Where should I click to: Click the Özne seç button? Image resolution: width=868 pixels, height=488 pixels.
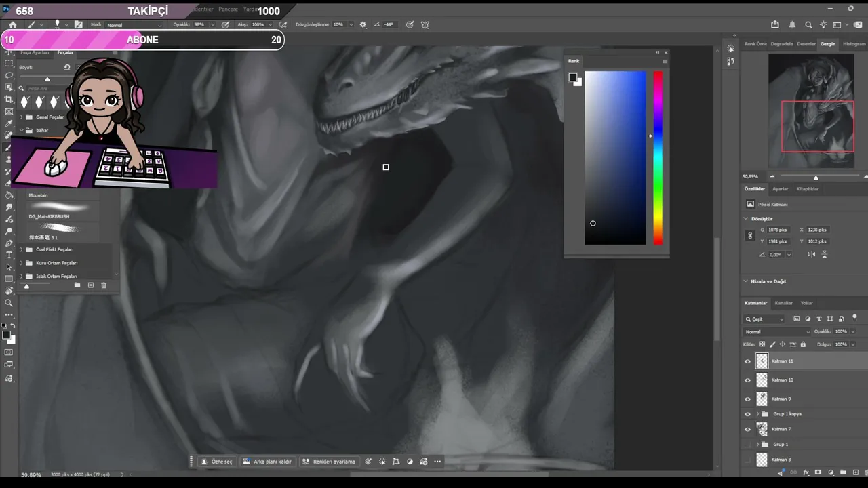(x=217, y=462)
